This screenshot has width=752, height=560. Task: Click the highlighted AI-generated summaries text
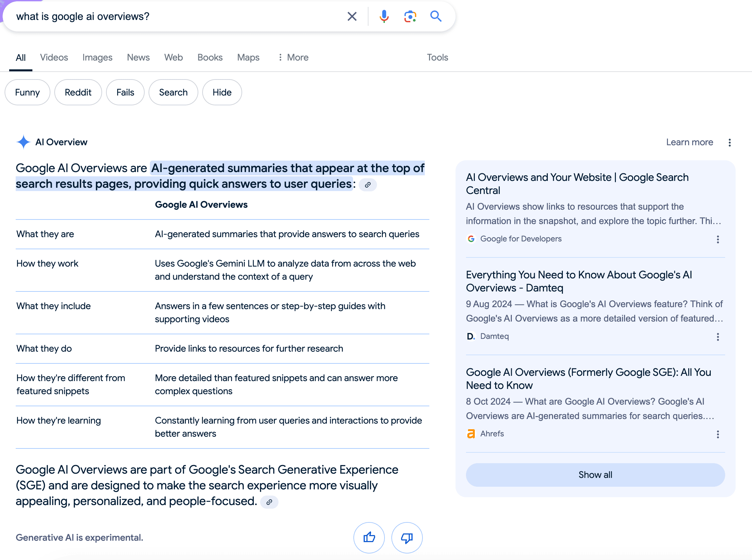220,176
